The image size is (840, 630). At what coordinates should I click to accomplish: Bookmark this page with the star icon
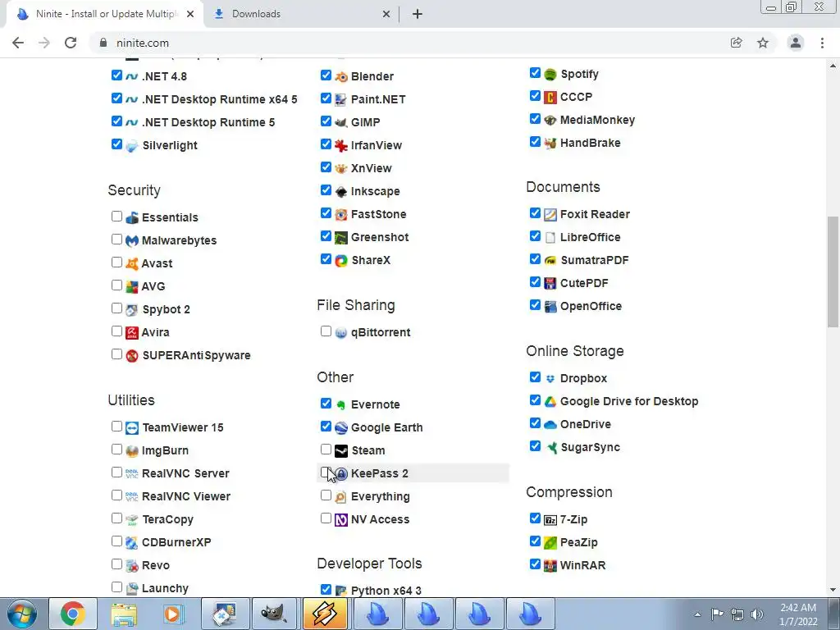tap(763, 43)
